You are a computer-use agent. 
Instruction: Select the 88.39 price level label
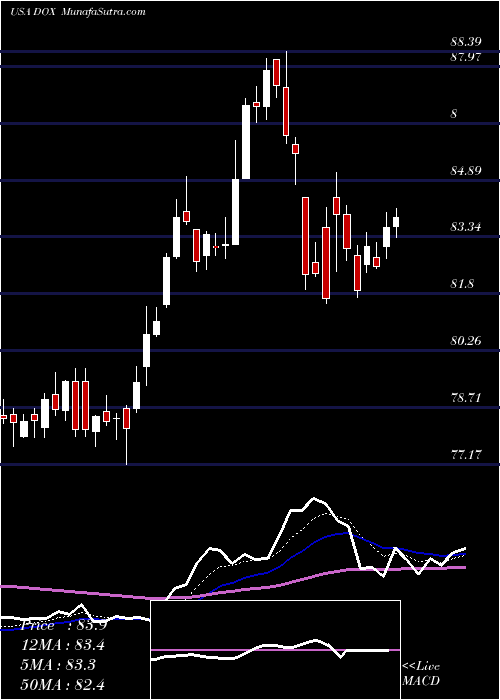[x=466, y=42]
